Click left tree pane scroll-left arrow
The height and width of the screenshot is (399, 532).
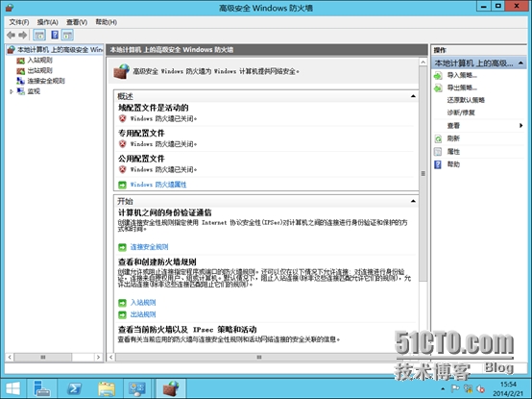(10, 358)
